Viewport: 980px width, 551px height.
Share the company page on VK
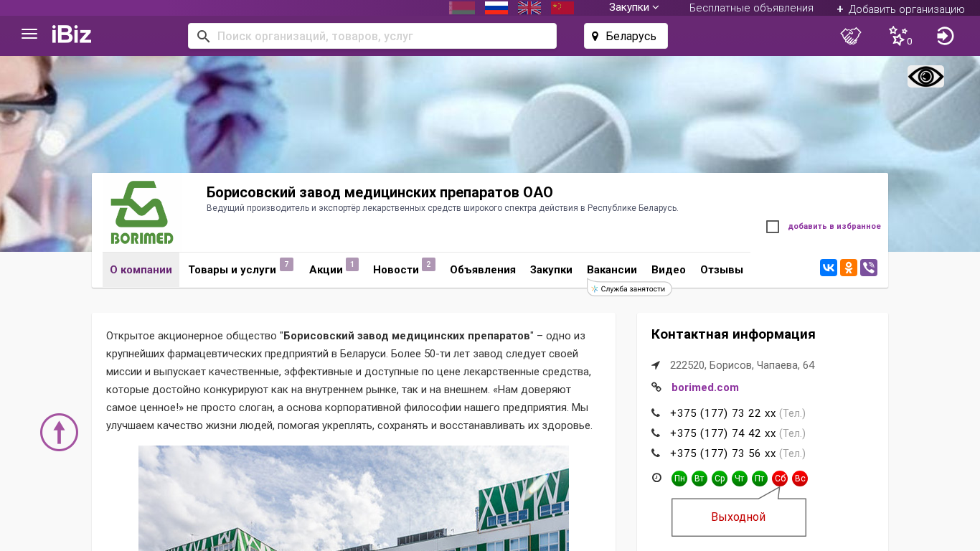[x=829, y=268]
